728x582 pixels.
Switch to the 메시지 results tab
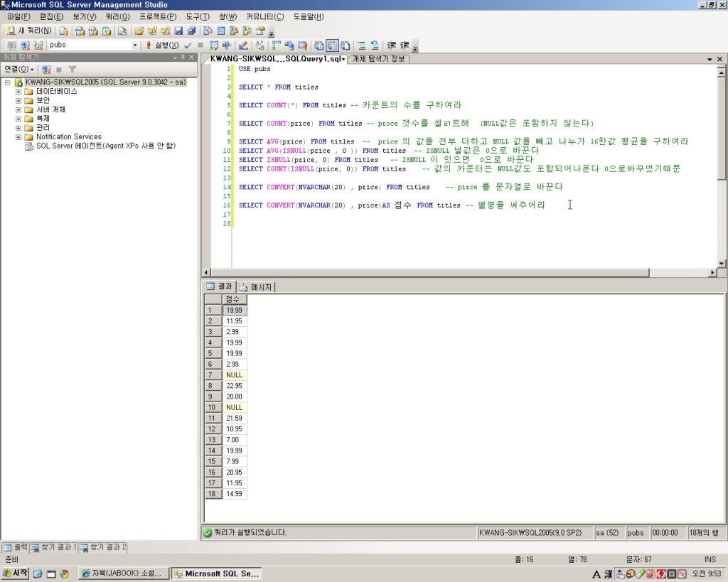click(x=257, y=287)
